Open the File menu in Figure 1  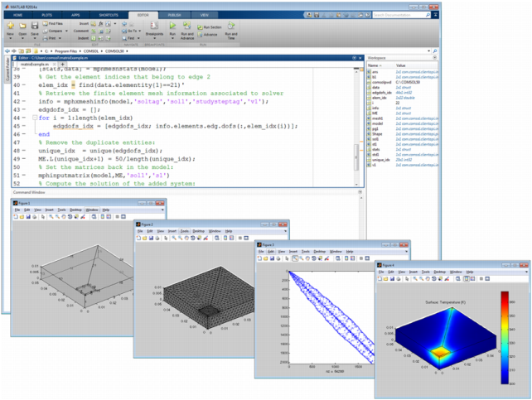[x=17, y=210]
